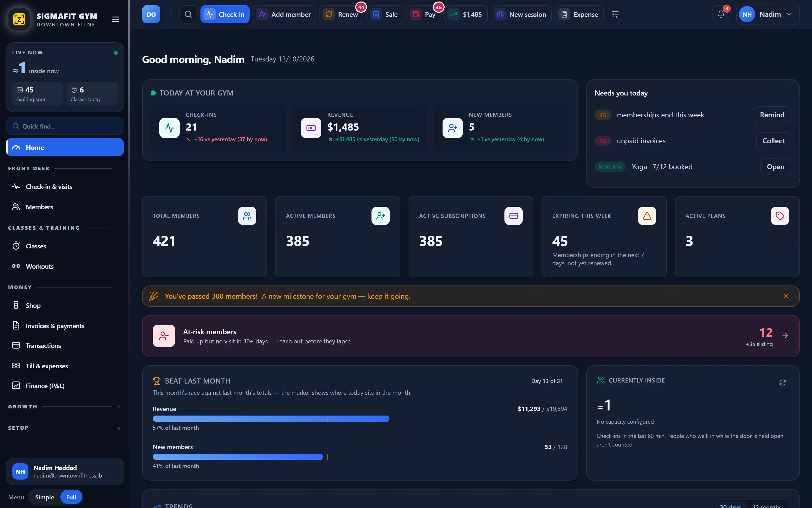Open Finance (P&L) in sidebar
The width and height of the screenshot is (812, 508).
[65, 386]
